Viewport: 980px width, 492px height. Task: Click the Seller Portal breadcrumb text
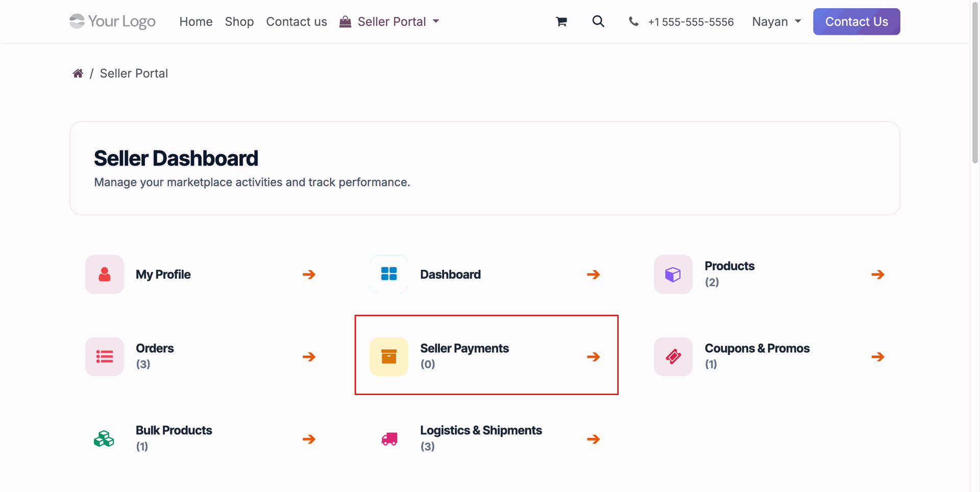134,73
